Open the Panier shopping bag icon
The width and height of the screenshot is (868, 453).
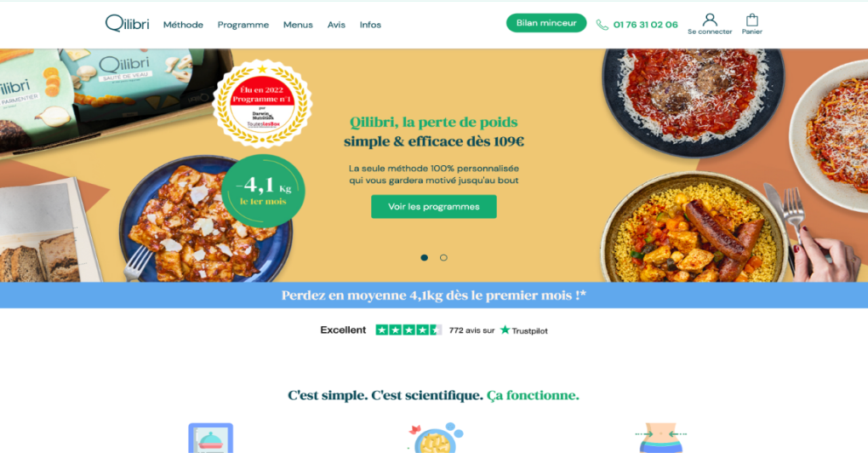751,20
